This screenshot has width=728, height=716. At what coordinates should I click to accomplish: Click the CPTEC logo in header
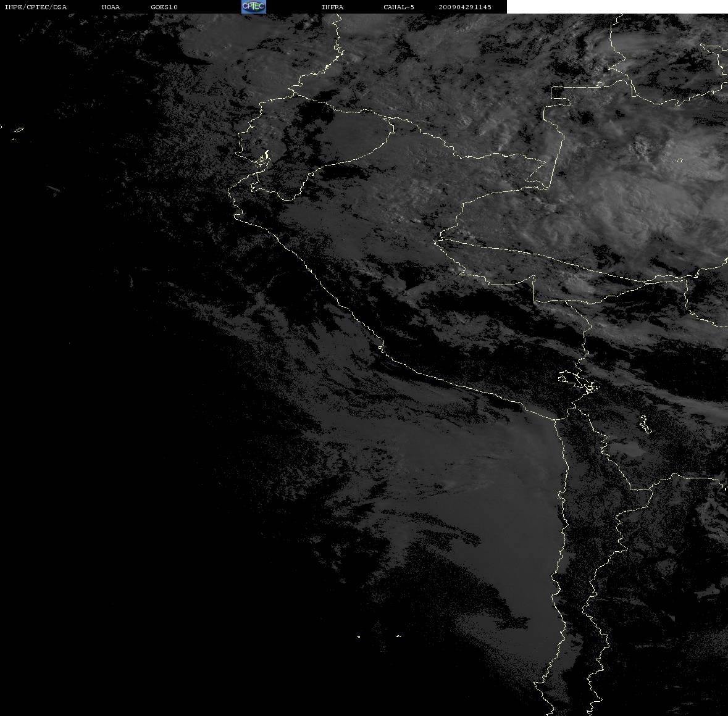pyautogui.click(x=254, y=7)
